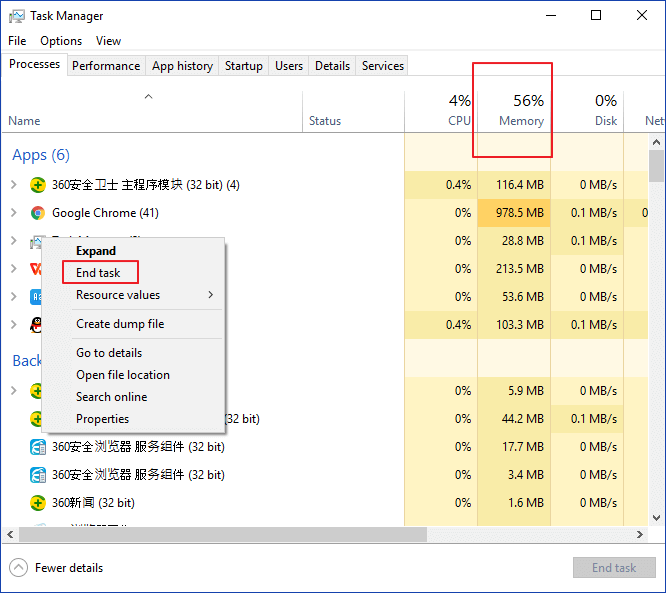Click the 360安全卫士 green plus icon
The height and width of the screenshot is (593, 666).
coord(38,185)
